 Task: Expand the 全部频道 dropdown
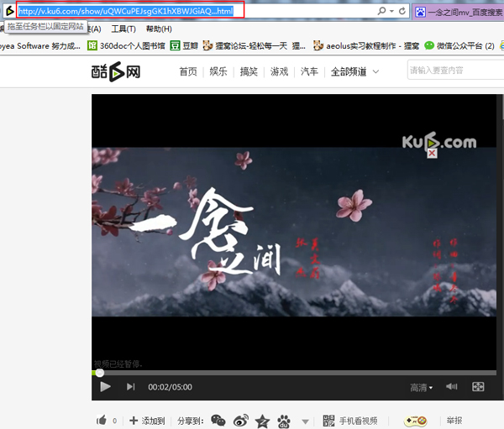(354, 71)
